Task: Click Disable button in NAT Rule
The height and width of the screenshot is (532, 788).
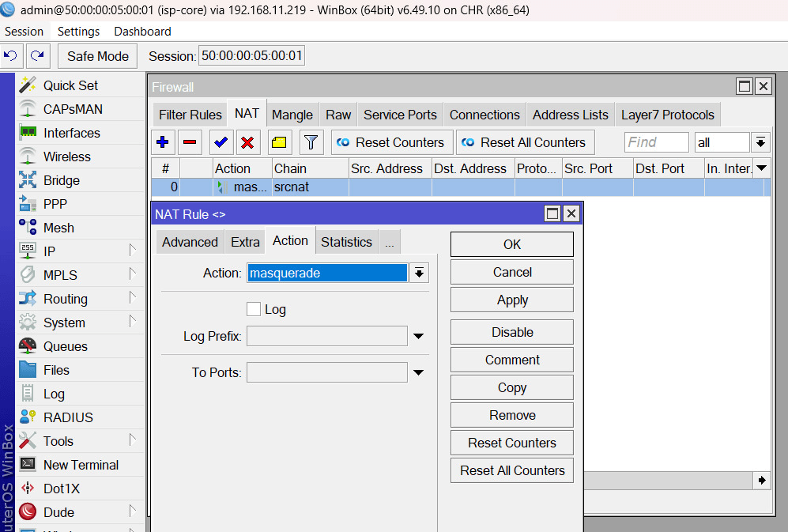Action: point(512,332)
